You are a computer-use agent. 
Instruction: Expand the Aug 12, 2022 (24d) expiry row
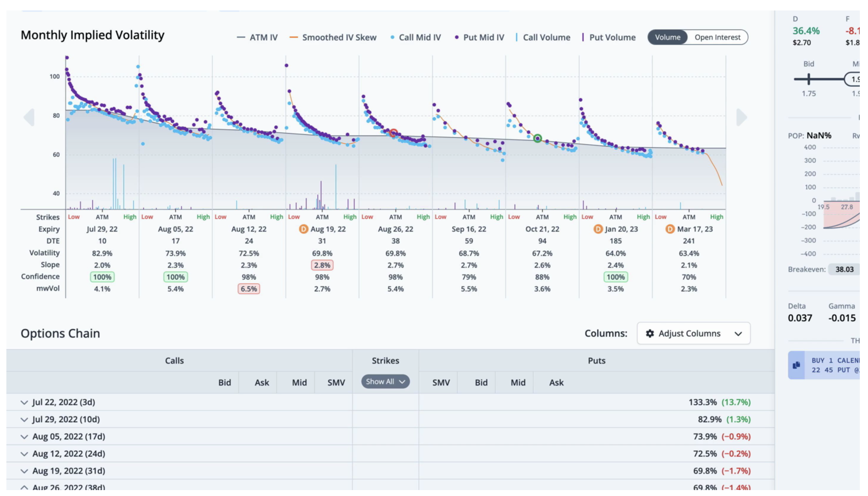[24, 454]
